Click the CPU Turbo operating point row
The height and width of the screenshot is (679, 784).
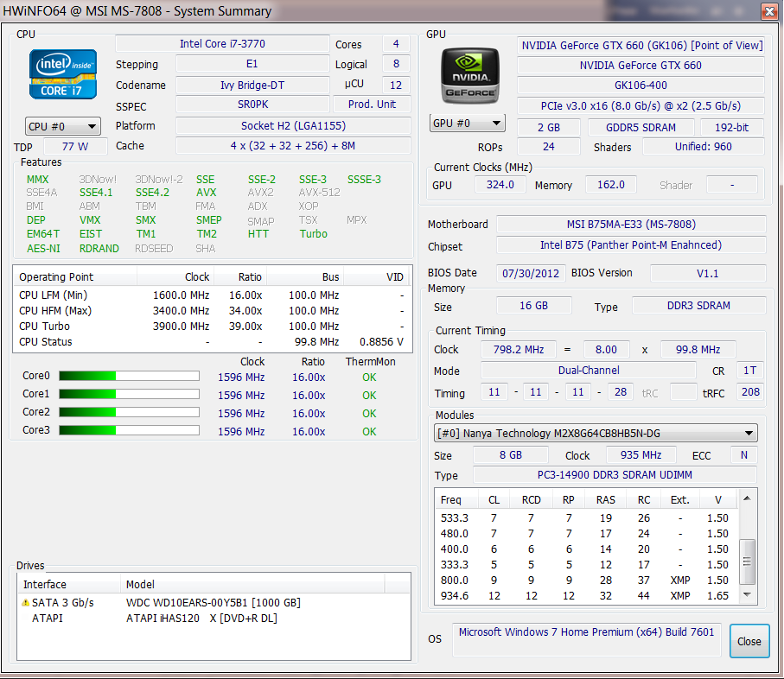[x=212, y=327]
